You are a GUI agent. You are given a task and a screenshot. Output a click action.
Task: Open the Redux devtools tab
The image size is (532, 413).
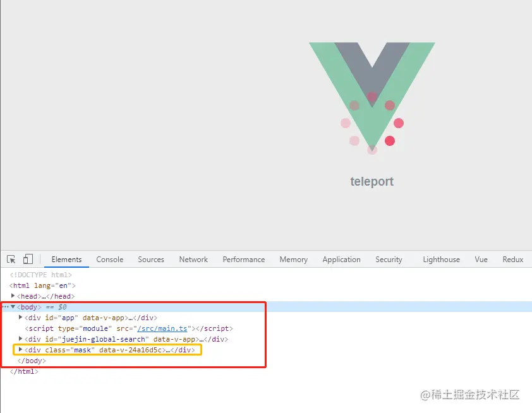(512, 260)
